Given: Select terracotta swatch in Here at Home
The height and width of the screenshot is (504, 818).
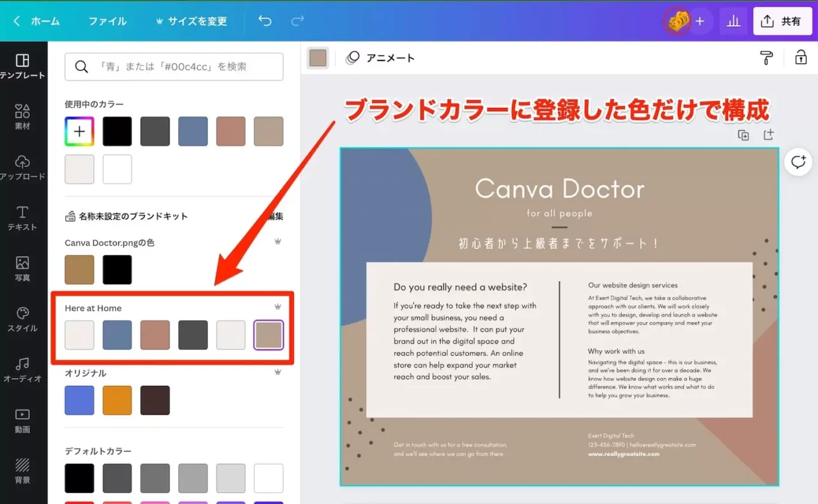Looking at the screenshot, I should (x=155, y=335).
